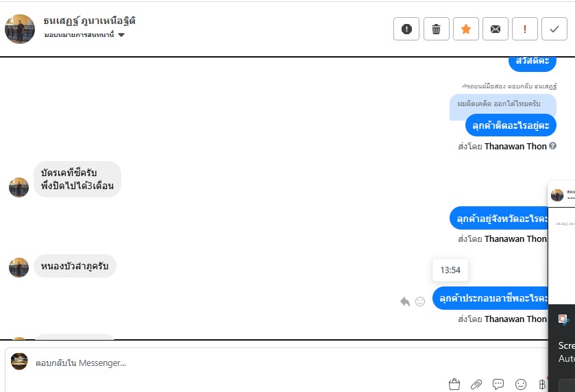Flag conversation with red exclamation icon
Viewport: 575px width, 392px height.
tap(525, 29)
